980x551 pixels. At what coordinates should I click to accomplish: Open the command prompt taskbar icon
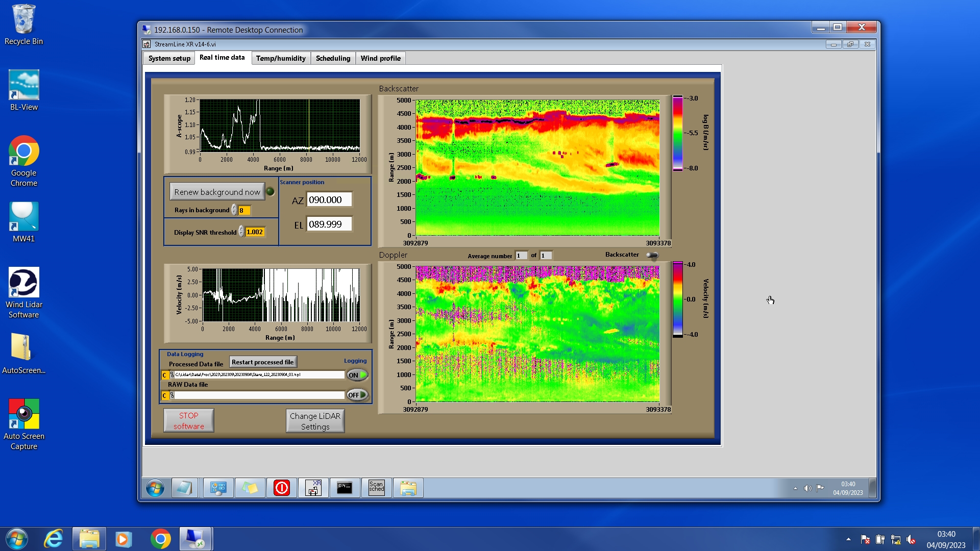345,488
